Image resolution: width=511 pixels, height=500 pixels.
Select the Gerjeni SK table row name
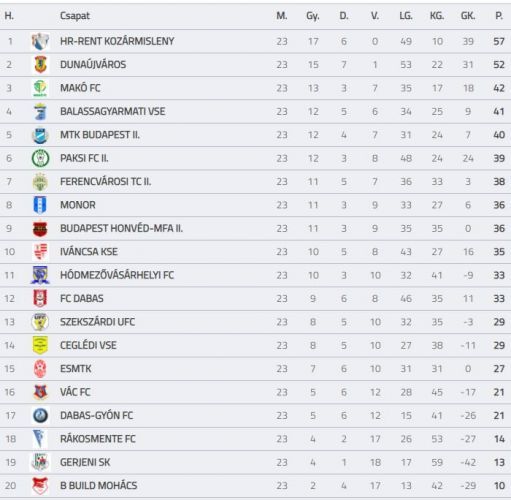(x=85, y=462)
